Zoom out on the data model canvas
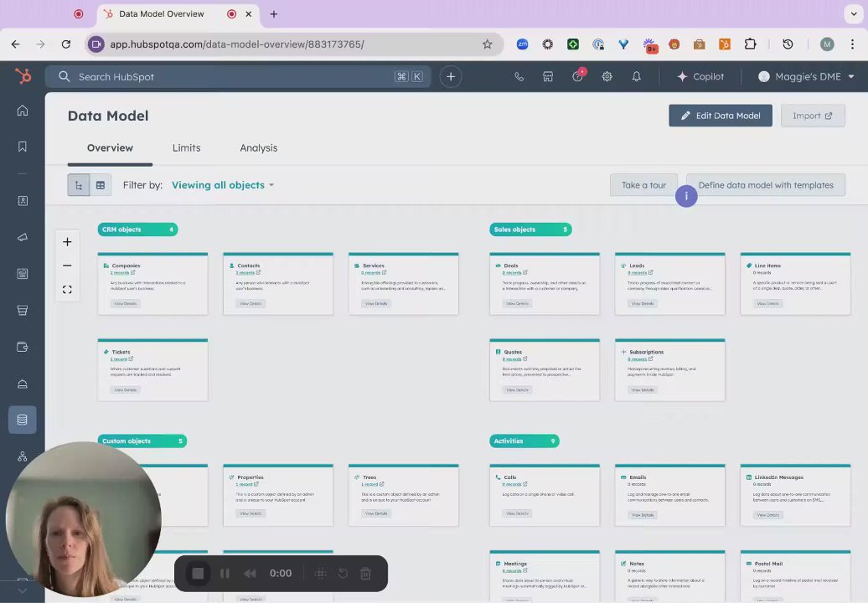This screenshot has height=603, width=868. coord(67,265)
